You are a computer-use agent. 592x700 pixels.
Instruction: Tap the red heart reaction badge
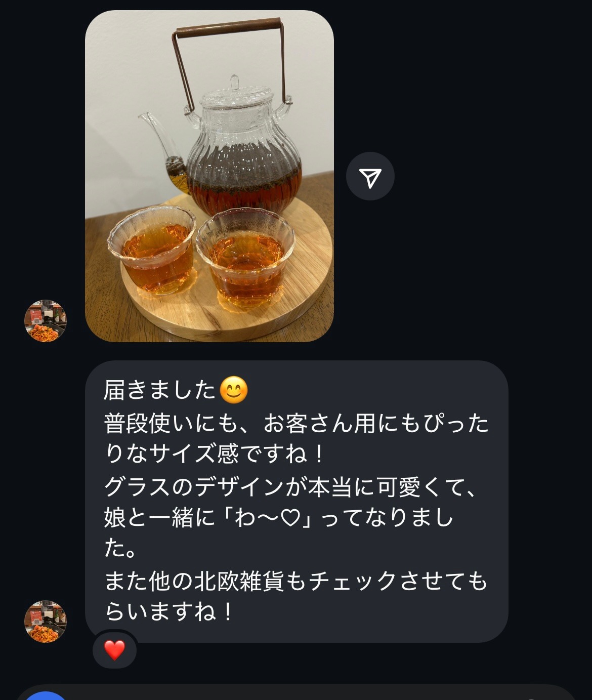115,649
